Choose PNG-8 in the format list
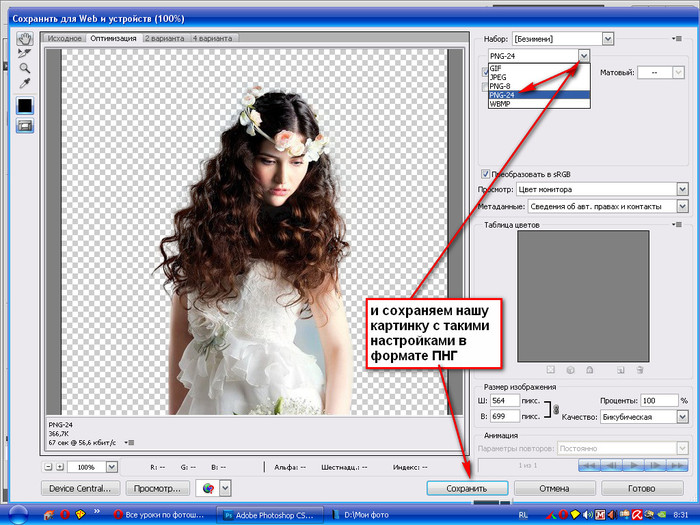700x525 pixels. 539,86
